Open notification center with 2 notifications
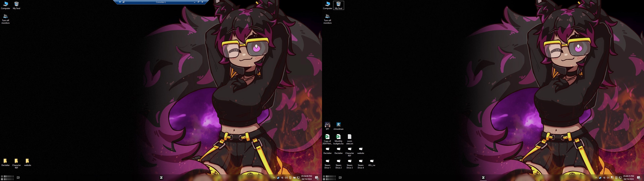 (317, 178)
